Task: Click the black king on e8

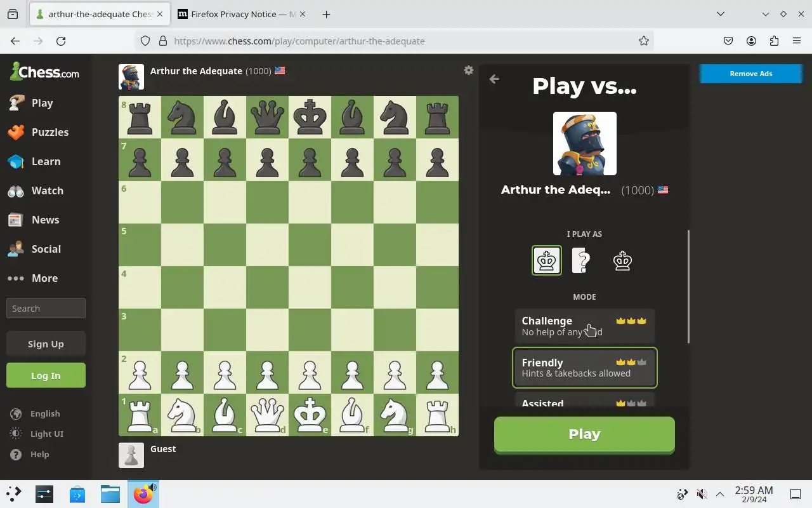Action: tap(310, 117)
